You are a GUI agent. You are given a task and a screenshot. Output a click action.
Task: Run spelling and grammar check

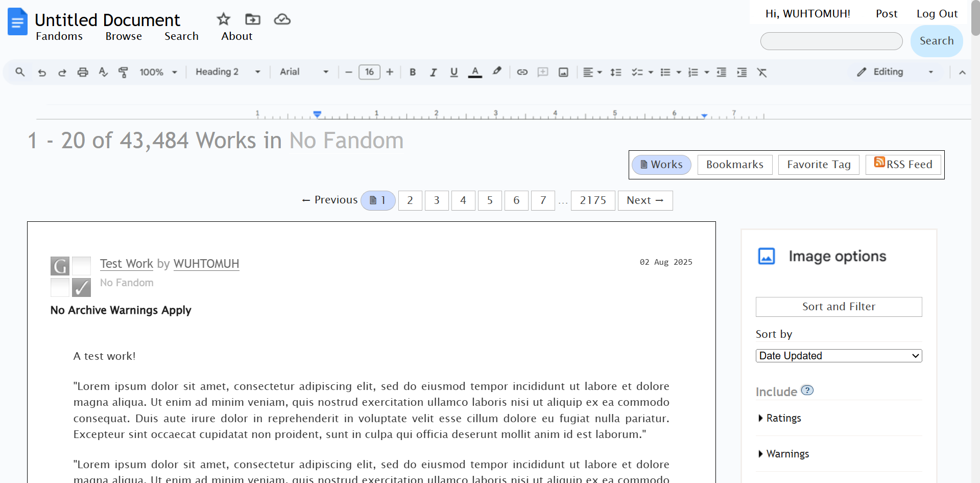pyautogui.click(x=103, y=72)
